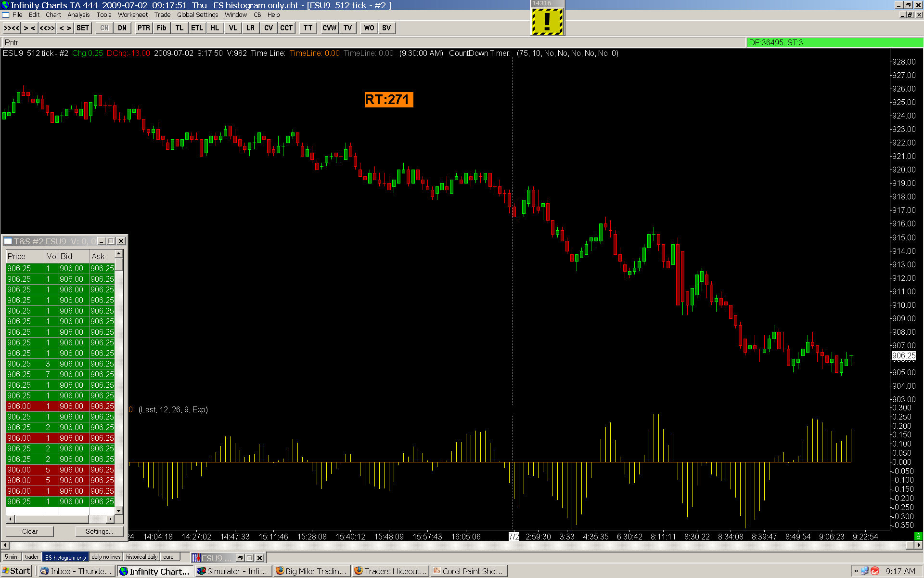Click the SV toolbar button
The width and height of the screenshot is (924, 578).
pyautogui.click(x=386, y=28)
